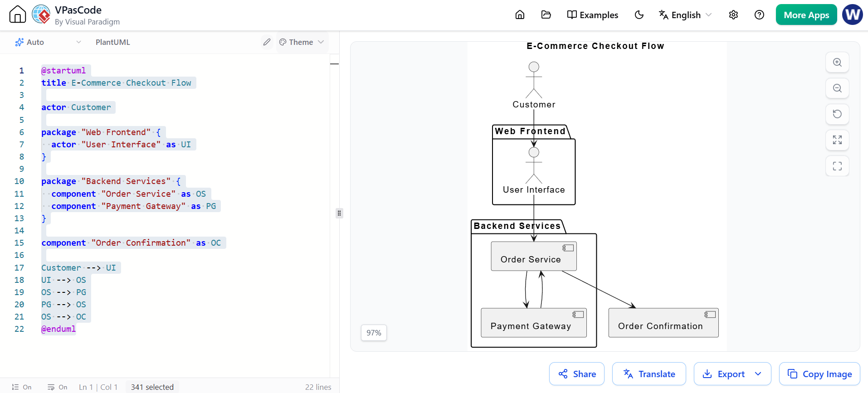
Task: Click the title E-Commerce Checkout Flow code line
Action: [116, 82]
